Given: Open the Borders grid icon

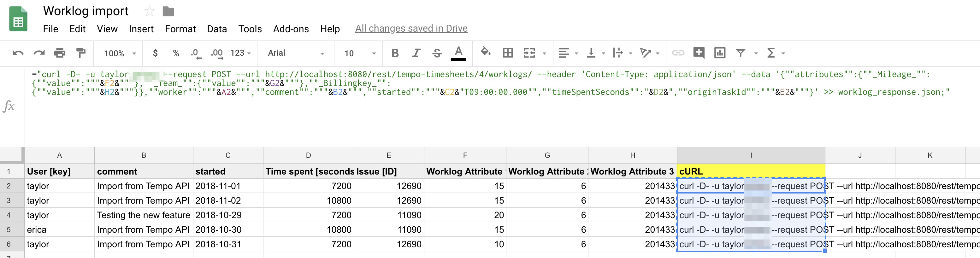Looking at the screenshot, I should point(507,53).
